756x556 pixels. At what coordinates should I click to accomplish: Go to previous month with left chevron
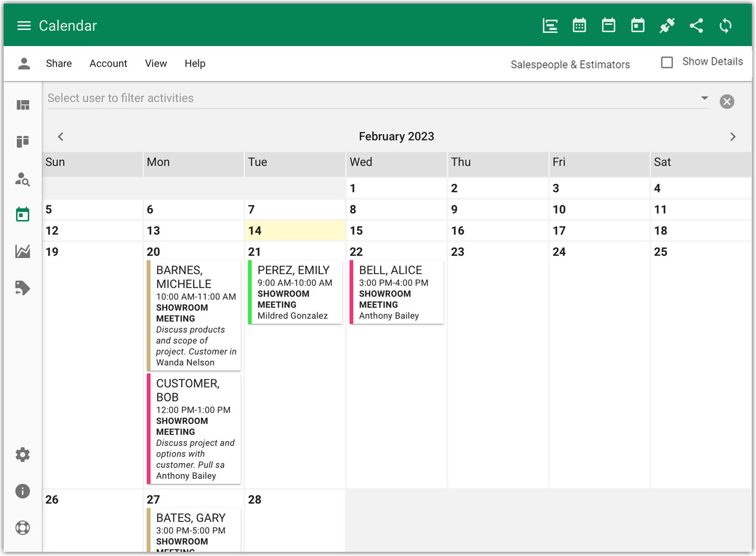tap(61, 137)
